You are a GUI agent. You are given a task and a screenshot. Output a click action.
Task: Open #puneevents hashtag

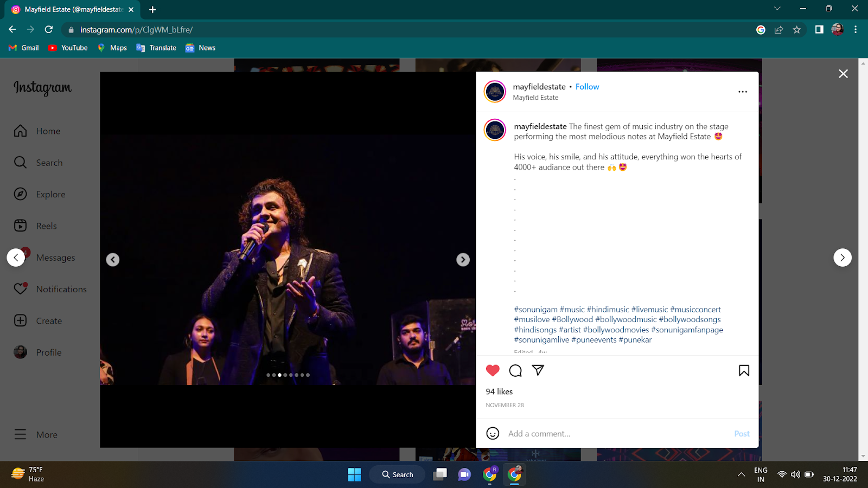[x=593, y=340]
